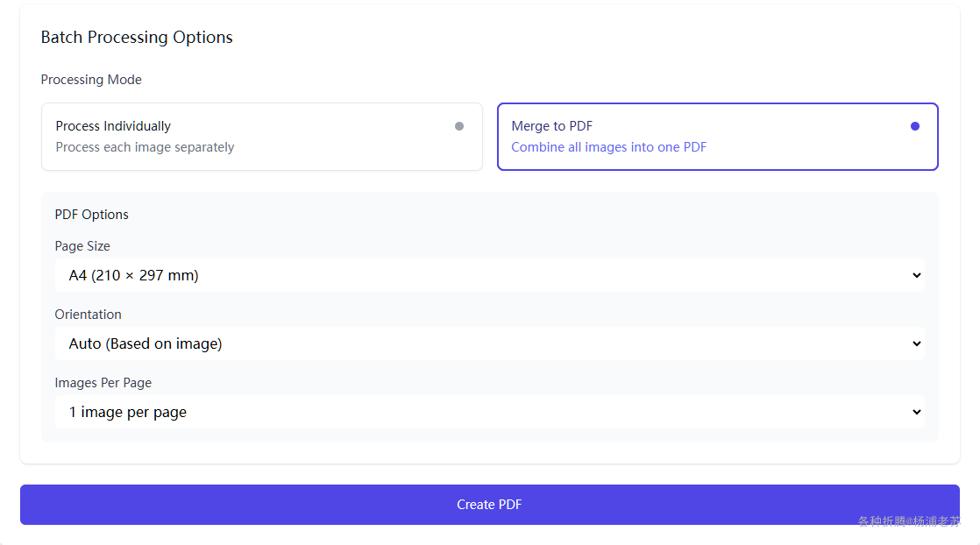This screenshot has height=545, width=980.
Task: Click the Images Per Page field label
Action: click(x=103, y=383)
